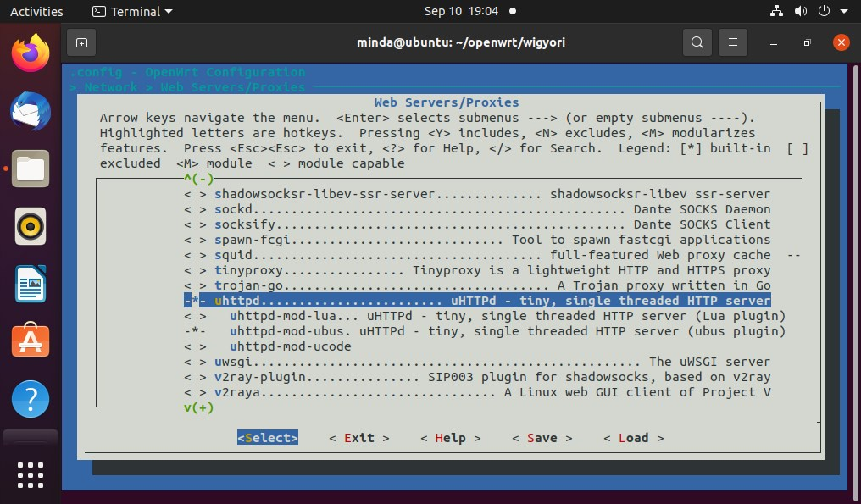Click the Save button
Image resolution: width=861 pixels, height=504 pixels.
542,438
